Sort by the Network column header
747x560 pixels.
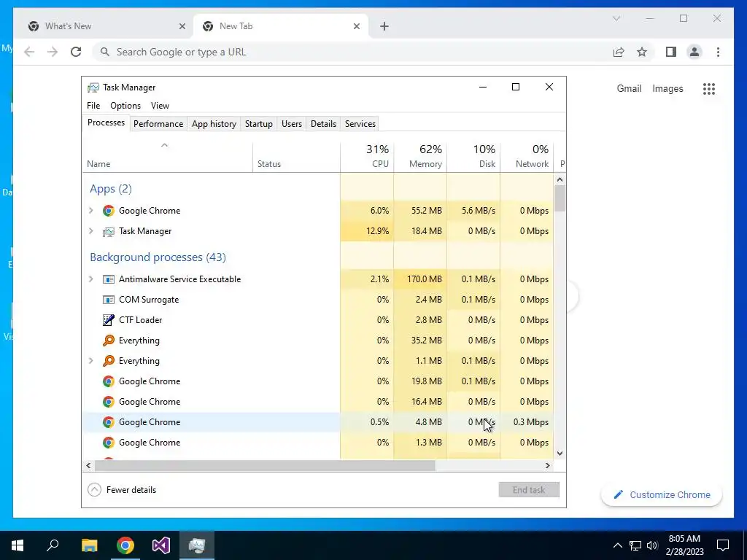[x=527, y=157]
